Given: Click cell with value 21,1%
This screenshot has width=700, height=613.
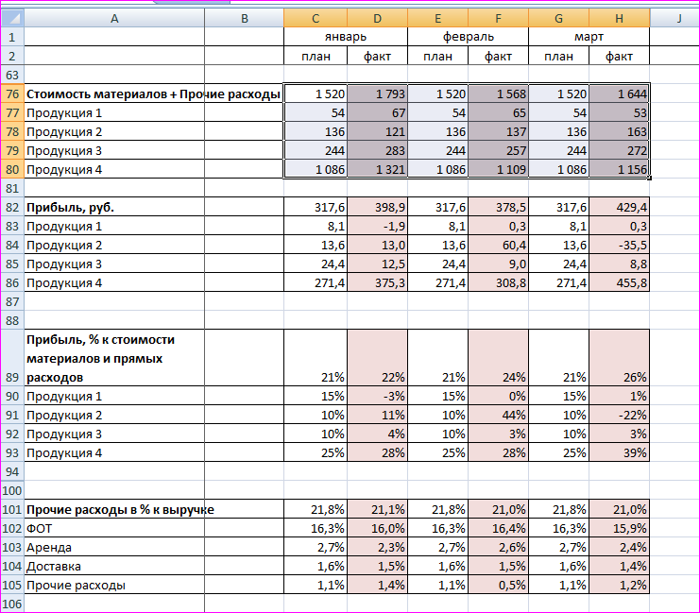Looking at the screenshot, I should tap(377, 509).
